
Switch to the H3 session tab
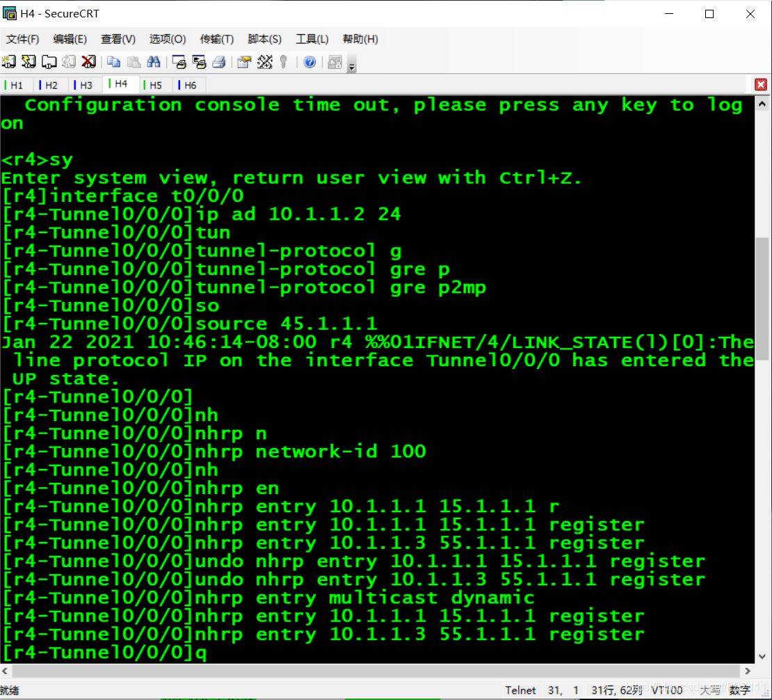point(84,85)
